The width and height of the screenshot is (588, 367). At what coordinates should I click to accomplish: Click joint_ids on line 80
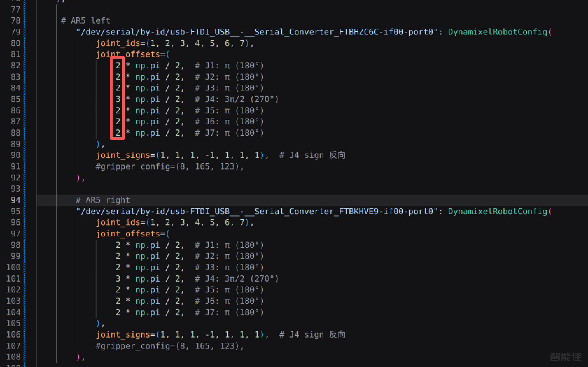click(x=118, y=43)
